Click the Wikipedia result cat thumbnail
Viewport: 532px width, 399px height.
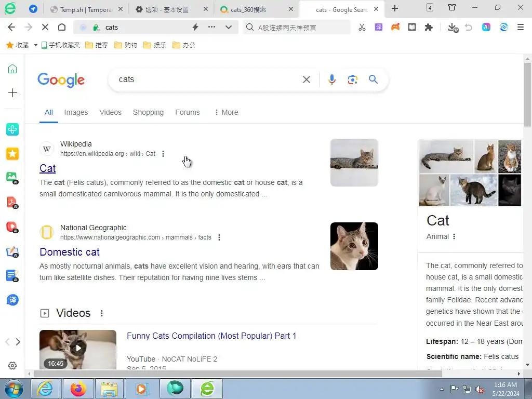354,163
